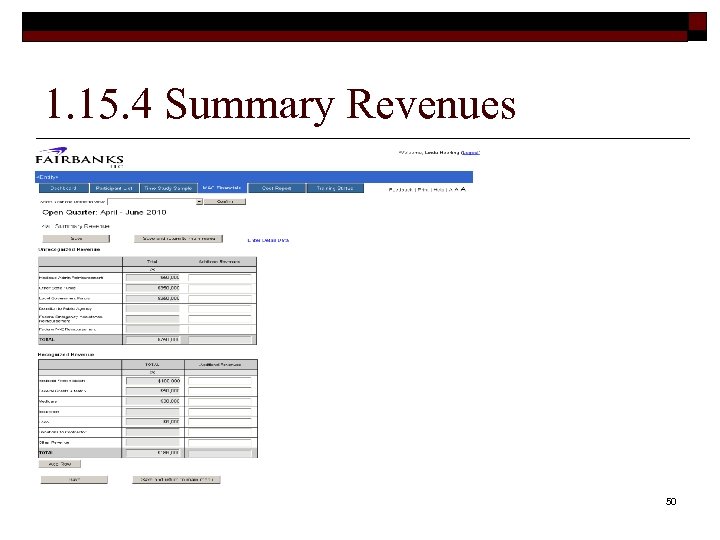The width and height of the screenshot is (720, 540).
Task: Click the Print link in the top-right links
Action: (422, 189)
